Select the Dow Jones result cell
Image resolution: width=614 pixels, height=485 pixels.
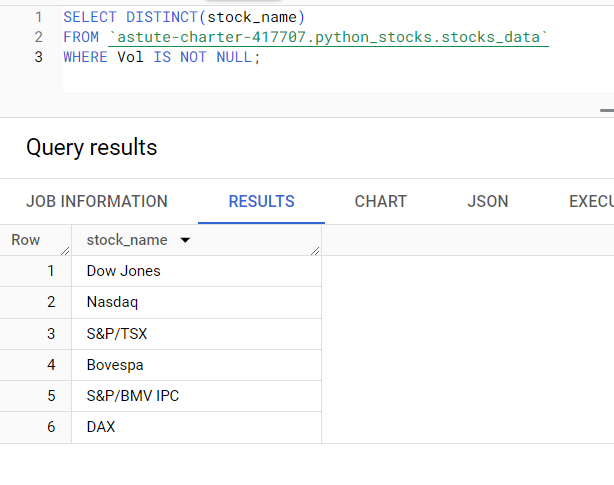click(x=197, y=271)
